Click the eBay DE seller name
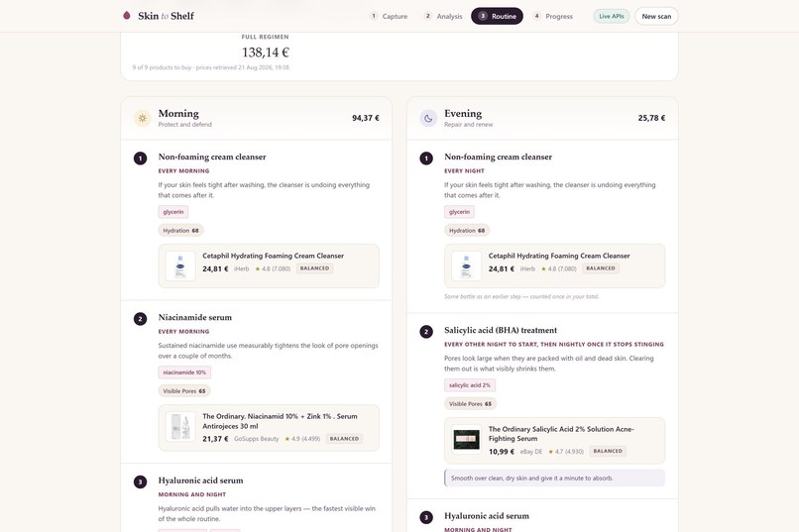 (531, 452)
